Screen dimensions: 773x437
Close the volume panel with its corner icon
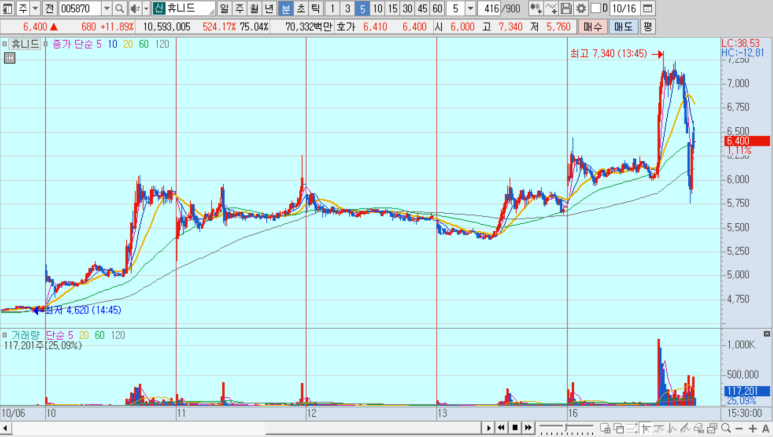pos(767,334)
